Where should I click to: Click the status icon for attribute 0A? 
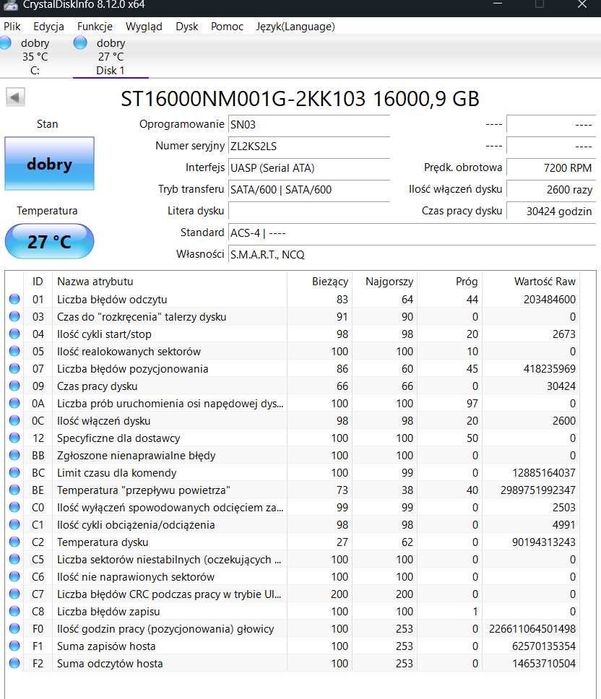pos(15,403)
